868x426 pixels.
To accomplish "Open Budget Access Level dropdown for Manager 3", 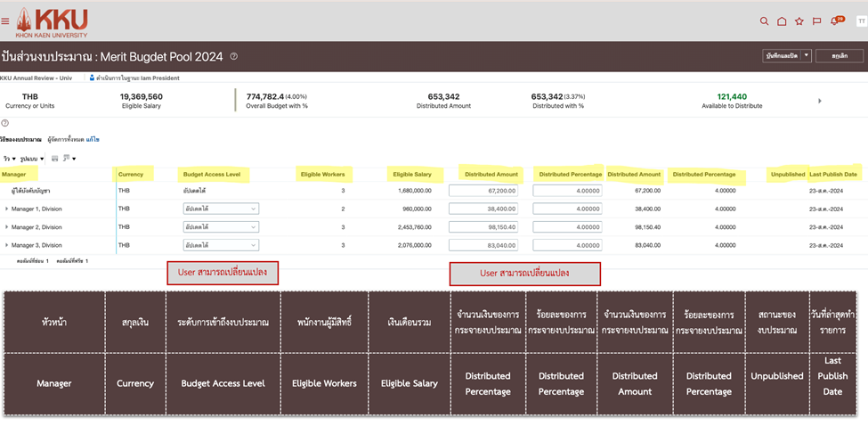I will coord(221,245).
